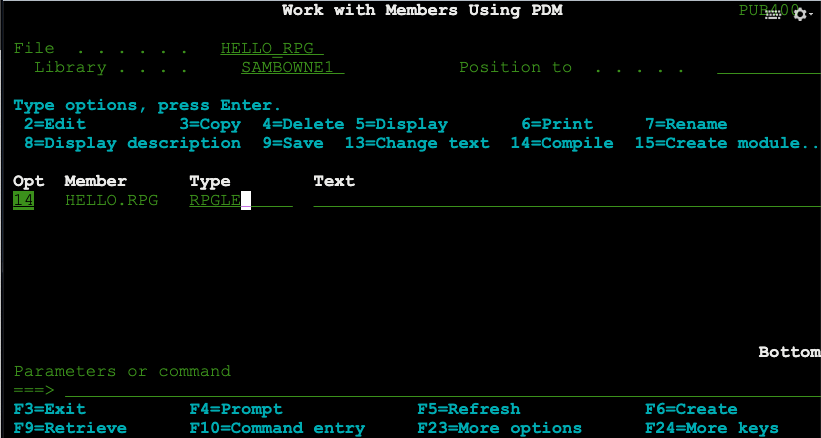
Task: Click F6=Create function key
Action: point(691,409)
